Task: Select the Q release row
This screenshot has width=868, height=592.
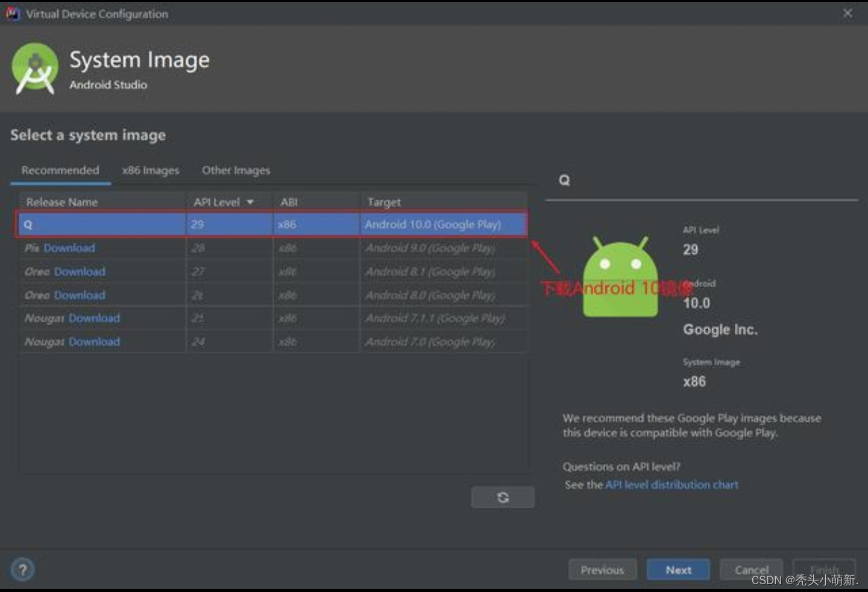Action: [273, 224]
